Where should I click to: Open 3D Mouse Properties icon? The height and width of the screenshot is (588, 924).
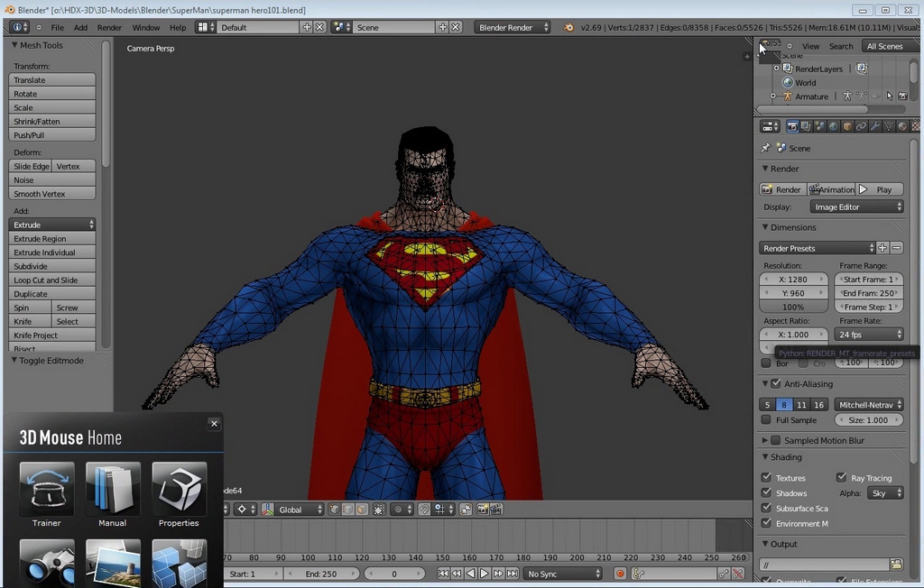(179, 489)
